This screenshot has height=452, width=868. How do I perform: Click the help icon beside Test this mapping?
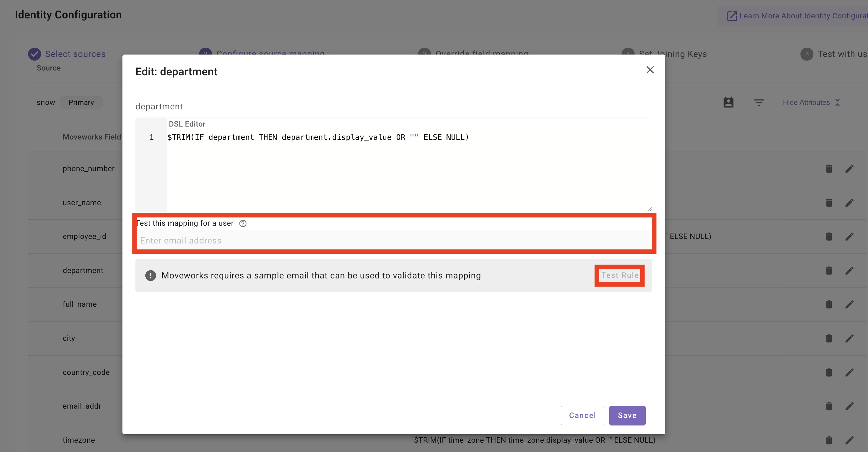pos(242,224)
